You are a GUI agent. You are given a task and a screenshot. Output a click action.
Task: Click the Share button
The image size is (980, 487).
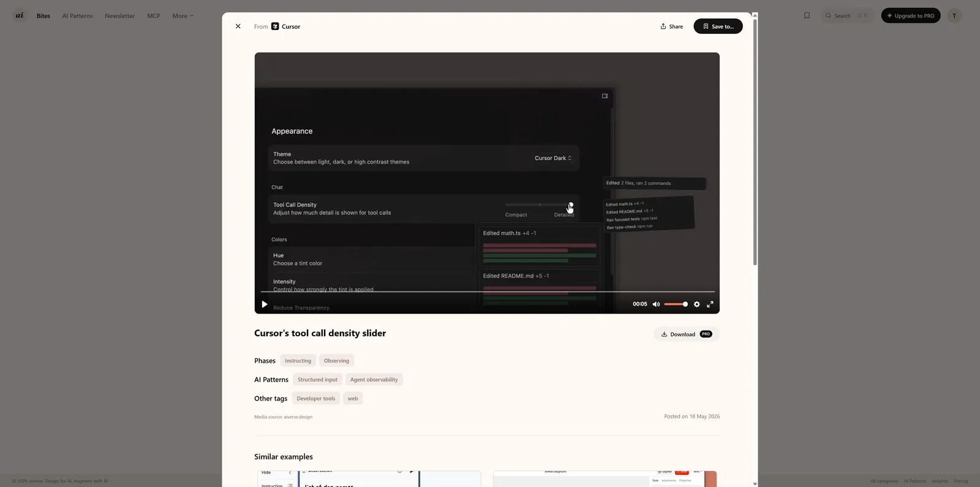click(x=671, y=26)
